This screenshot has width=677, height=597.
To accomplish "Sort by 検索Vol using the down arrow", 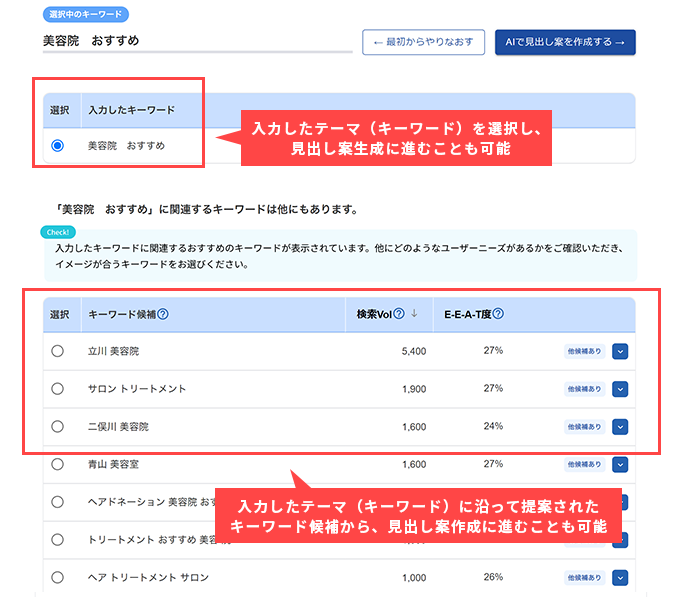I will point(414,313).
